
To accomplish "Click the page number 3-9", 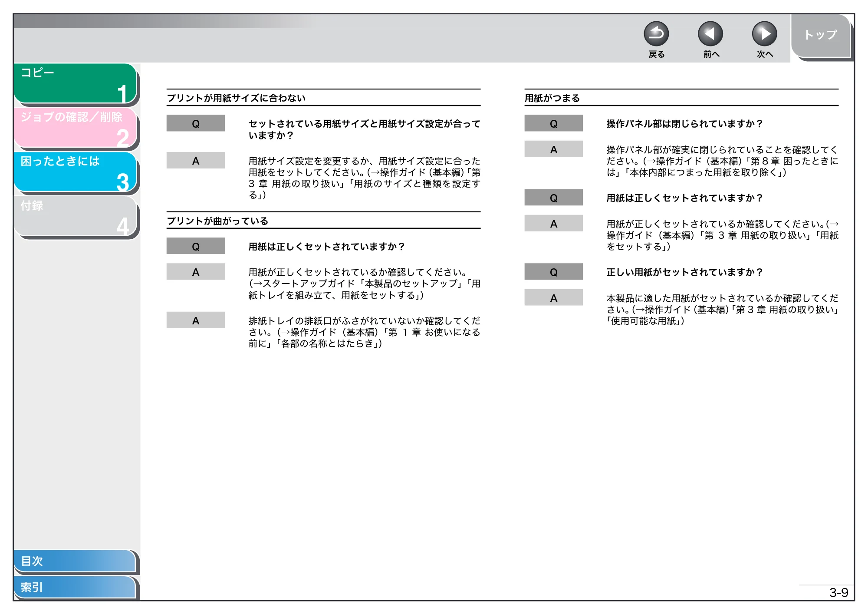I will point(838,593).
